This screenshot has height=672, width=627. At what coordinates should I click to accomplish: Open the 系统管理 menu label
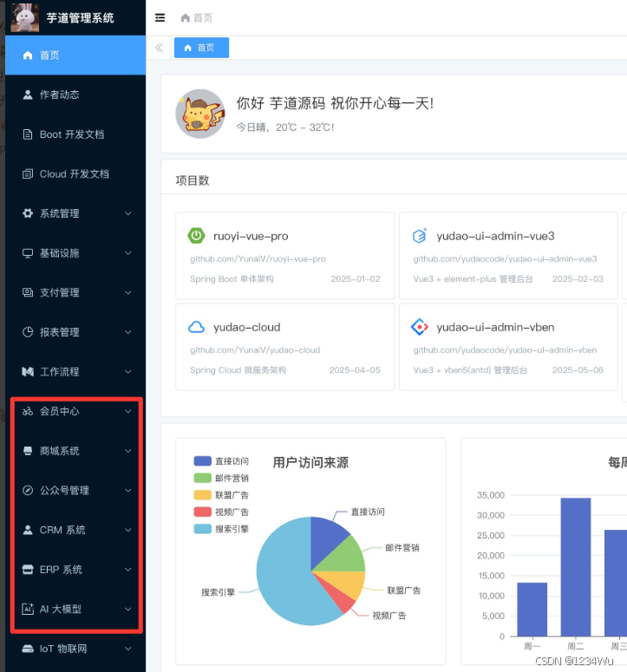tap(60, 213)
